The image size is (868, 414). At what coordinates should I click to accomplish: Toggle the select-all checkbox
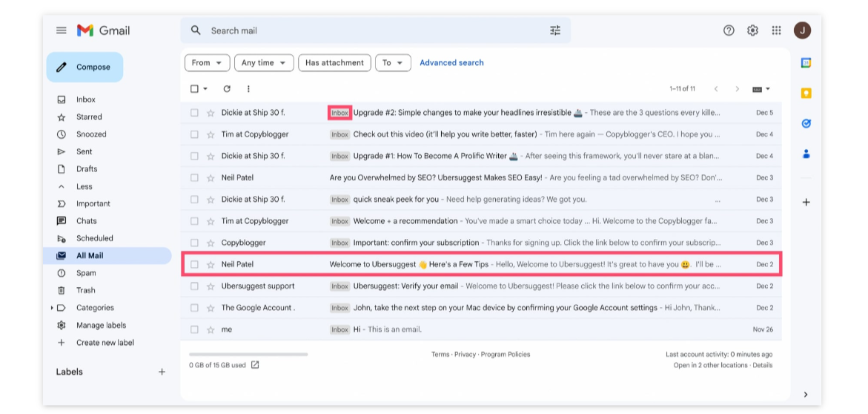[x=194, y=89]
